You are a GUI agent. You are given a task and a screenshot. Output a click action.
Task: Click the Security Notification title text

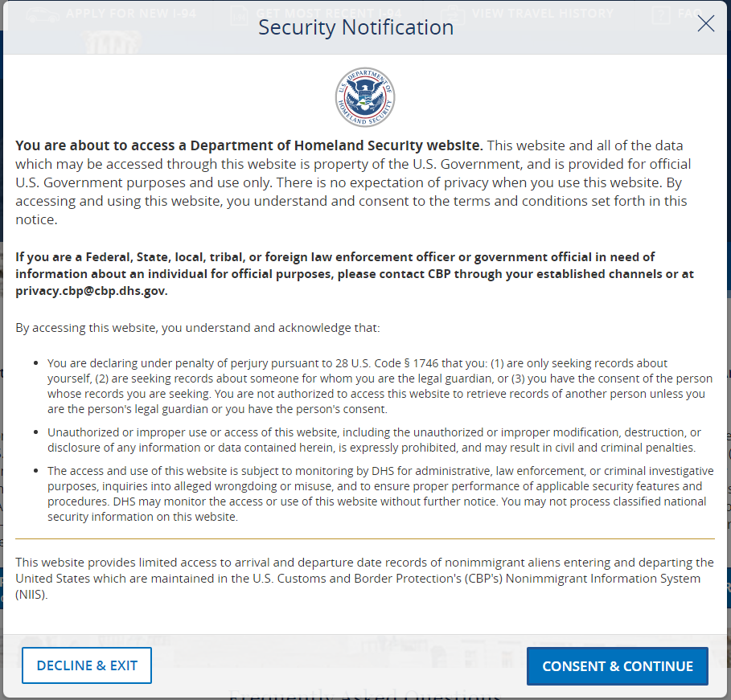[355, 27]
